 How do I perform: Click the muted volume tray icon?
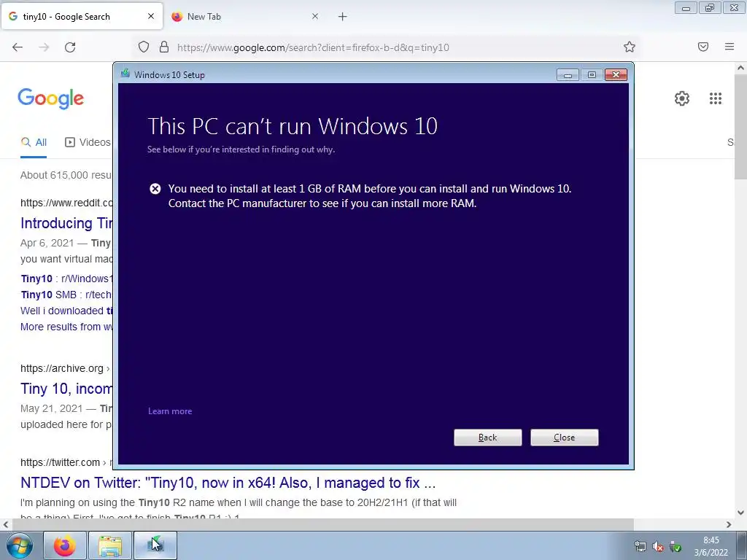tap(658, 547)
